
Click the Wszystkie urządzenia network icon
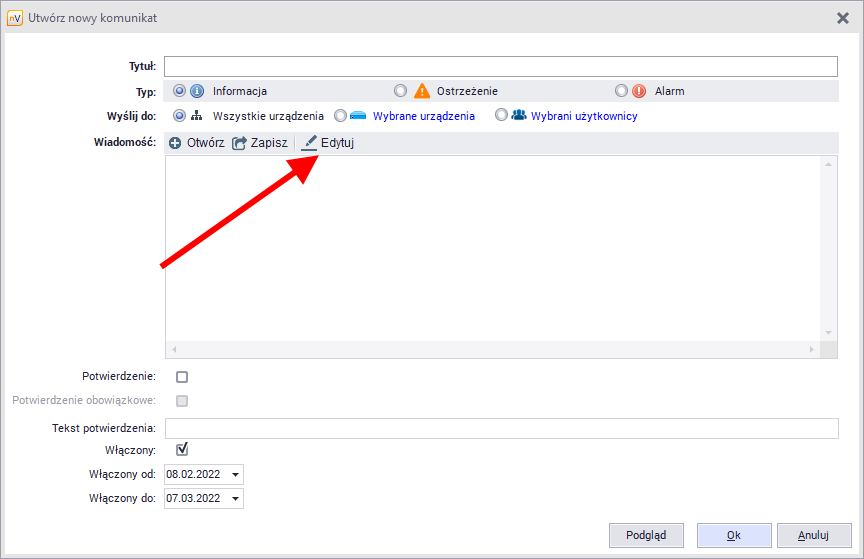coord(197,116)
